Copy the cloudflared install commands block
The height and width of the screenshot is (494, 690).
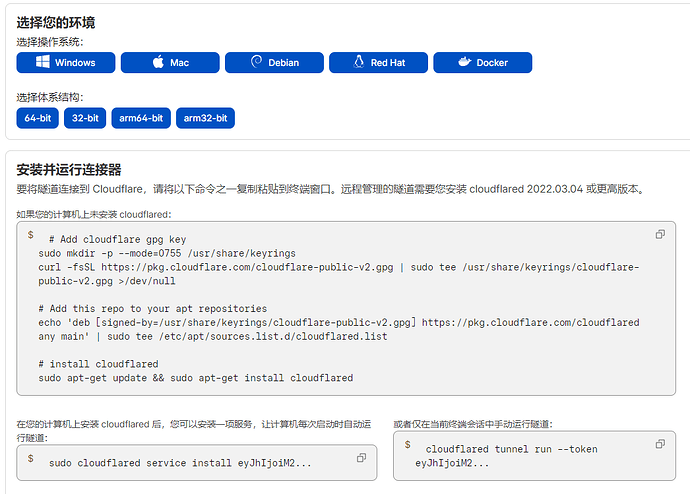pos(660,234)
